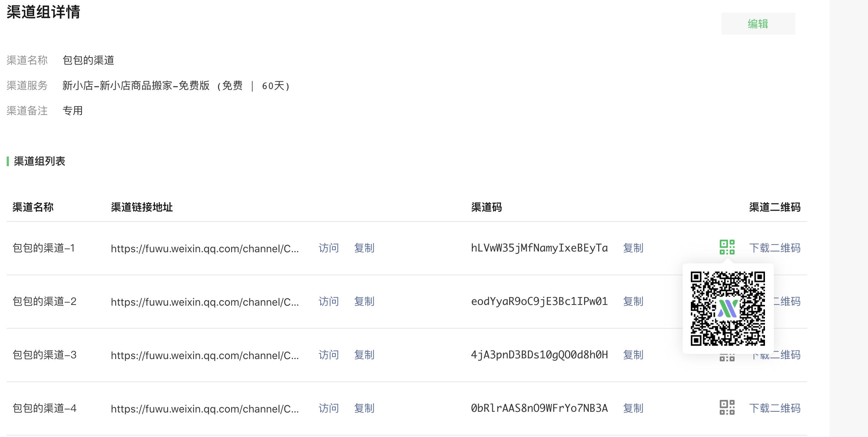
Task: Click the 渠道服务 field label
Action: [27, 86]
